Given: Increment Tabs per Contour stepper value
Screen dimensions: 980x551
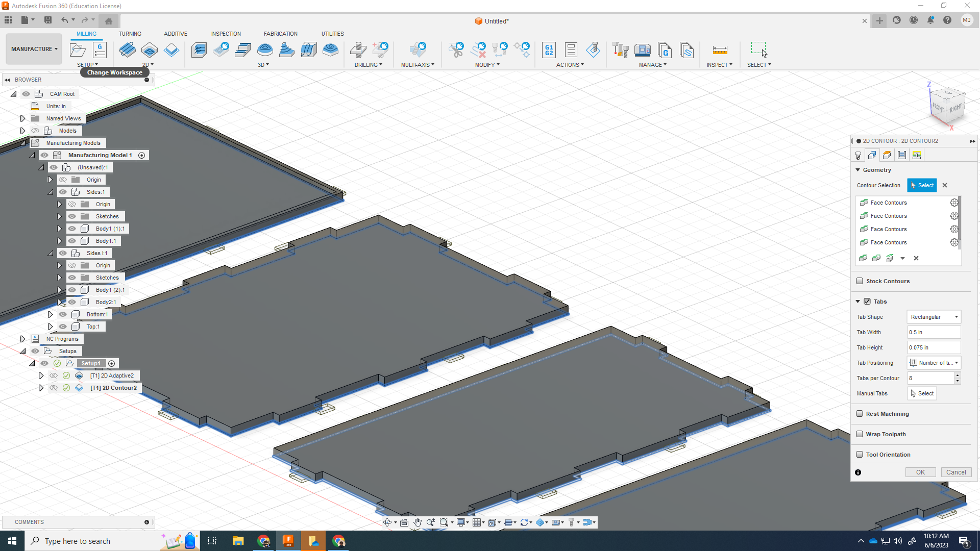Looking at the screenshot, I should (959, 375).
